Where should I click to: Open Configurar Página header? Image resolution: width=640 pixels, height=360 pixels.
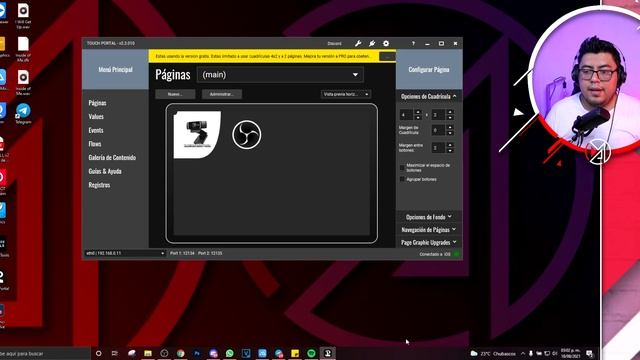pyautogui.click(x=429, y=70)
